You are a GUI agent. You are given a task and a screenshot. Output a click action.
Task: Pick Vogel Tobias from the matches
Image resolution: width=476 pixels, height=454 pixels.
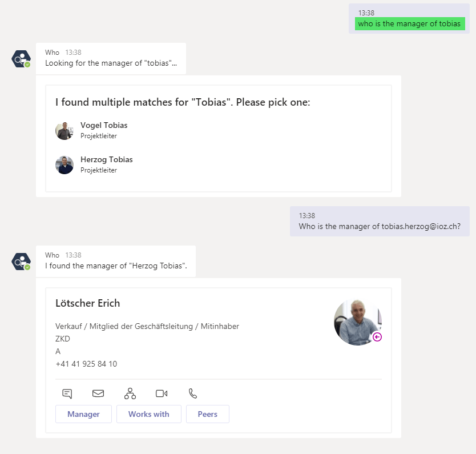tap(104, 125)
